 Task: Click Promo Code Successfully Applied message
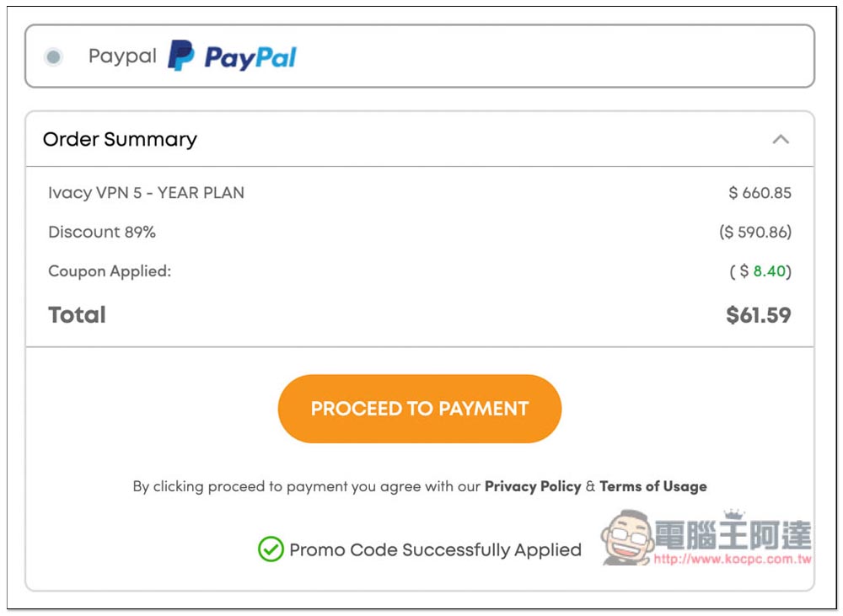[436, 550]
